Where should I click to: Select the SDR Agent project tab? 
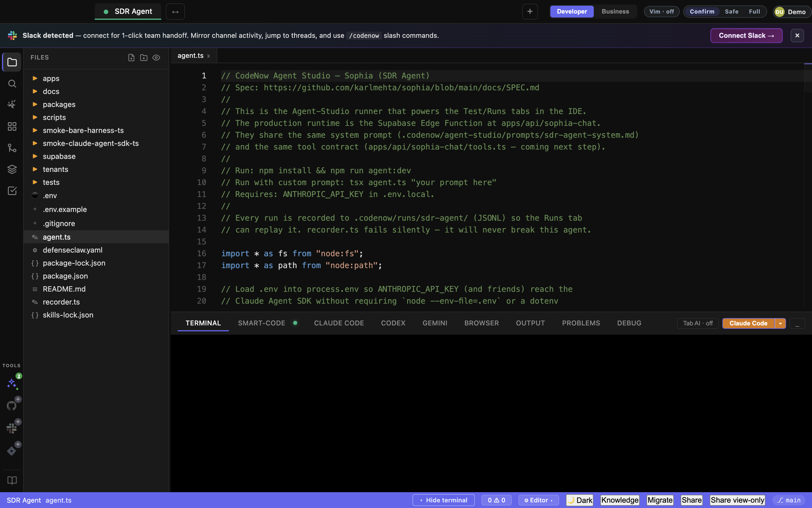point(128,11)
